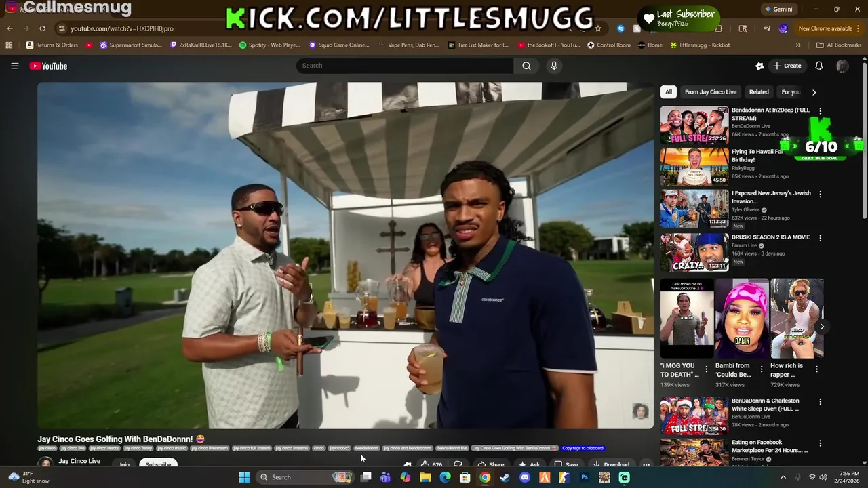Open Discord from the taskbar
868x488 pixels.
click(524, 477)
